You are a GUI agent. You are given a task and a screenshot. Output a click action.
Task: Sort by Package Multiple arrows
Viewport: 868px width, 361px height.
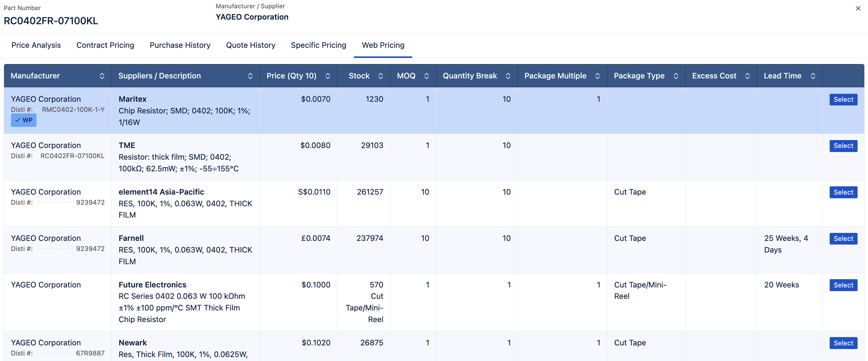pos(597,76)
